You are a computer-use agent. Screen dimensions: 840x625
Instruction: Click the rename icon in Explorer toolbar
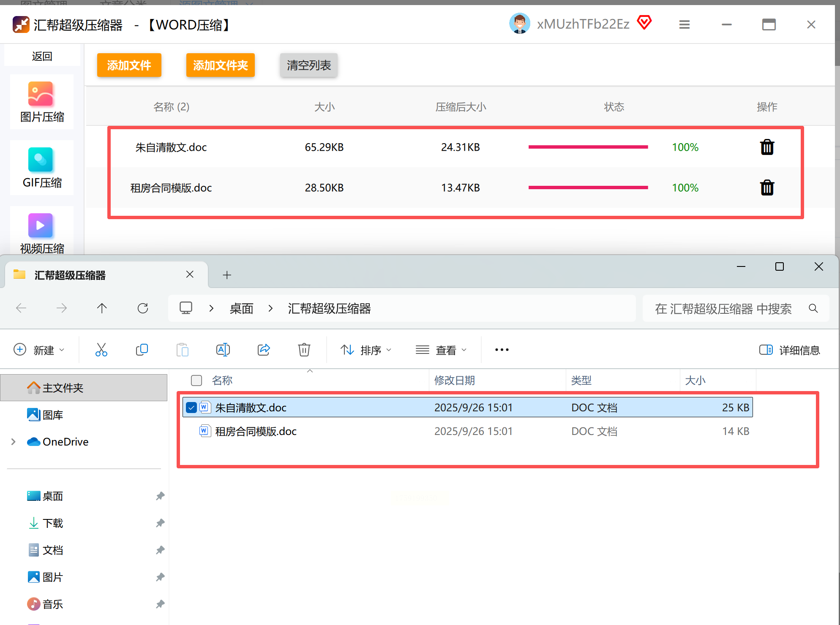coord(223,350)
